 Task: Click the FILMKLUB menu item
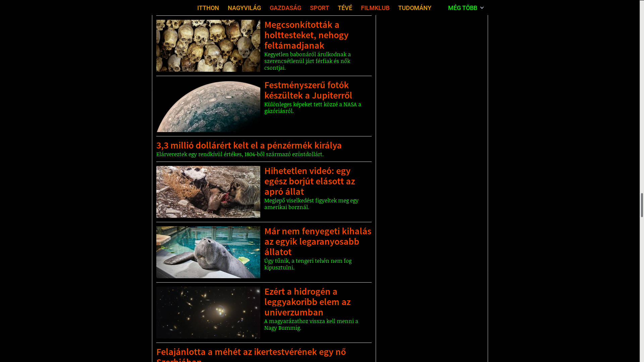pyautogui.click(x=375, y=8)
